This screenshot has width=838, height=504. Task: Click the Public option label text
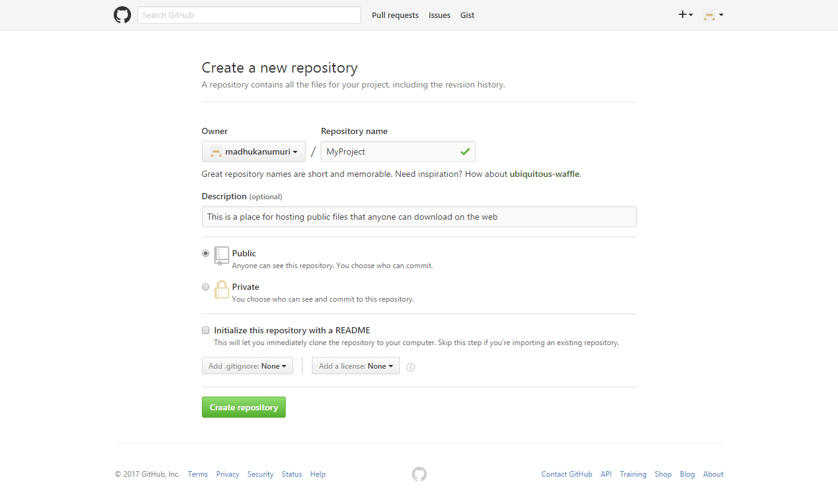coord(244,253)
